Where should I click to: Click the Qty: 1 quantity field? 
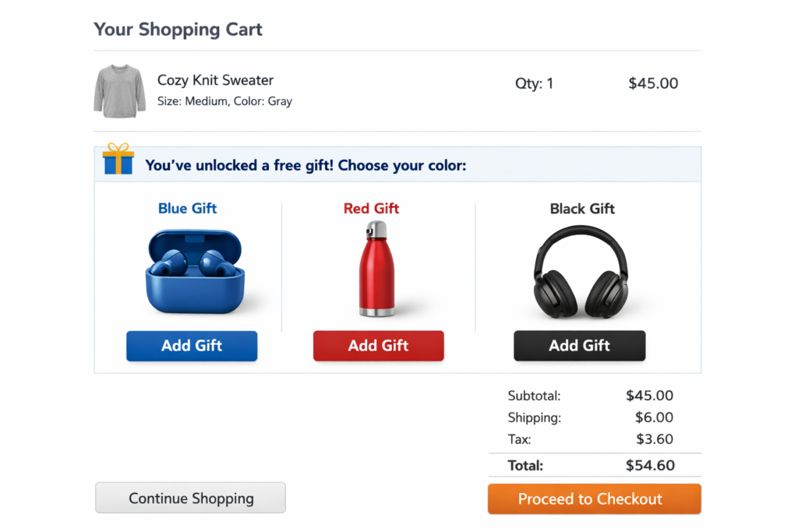[535, 83]
